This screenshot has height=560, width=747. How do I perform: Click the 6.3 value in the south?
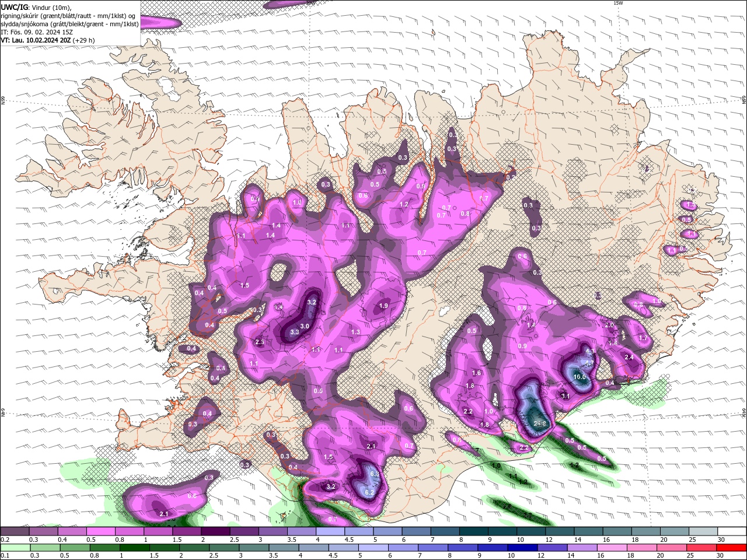tap(375, 474)
